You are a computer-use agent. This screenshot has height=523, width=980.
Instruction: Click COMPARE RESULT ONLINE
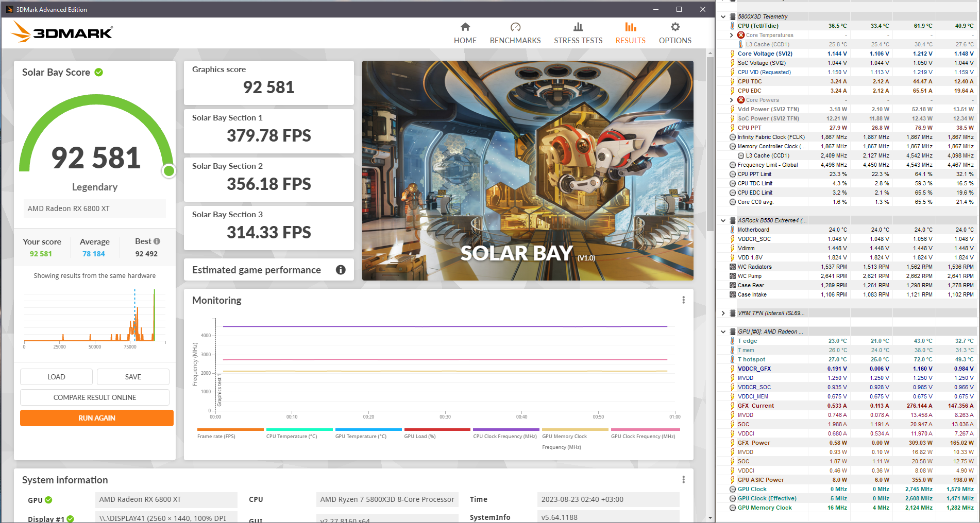[95, 397]
